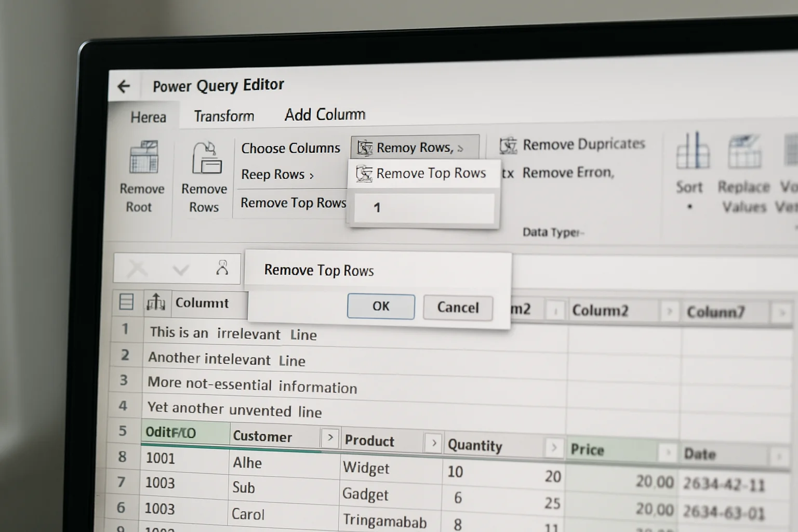The height and width of the screenshot is (532, 798).
Task: Click the formula bar X cancel icon
Action: 137,269
